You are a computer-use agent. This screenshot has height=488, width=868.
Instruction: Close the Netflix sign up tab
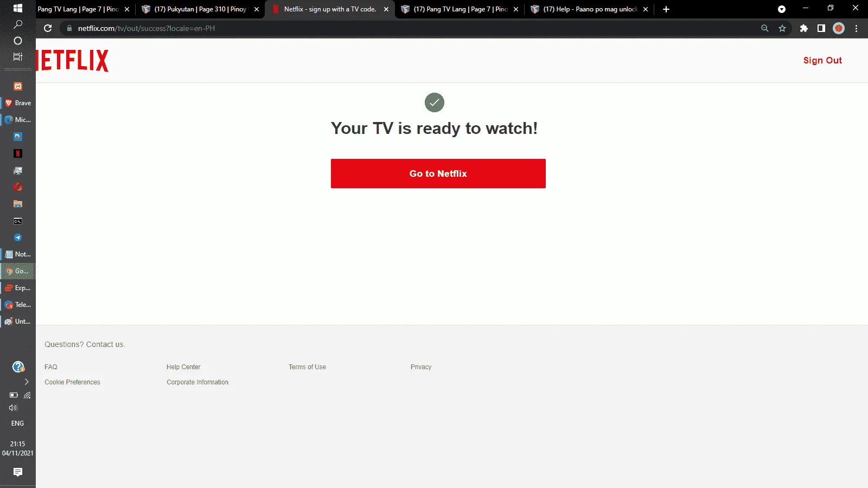coord(386,9)
